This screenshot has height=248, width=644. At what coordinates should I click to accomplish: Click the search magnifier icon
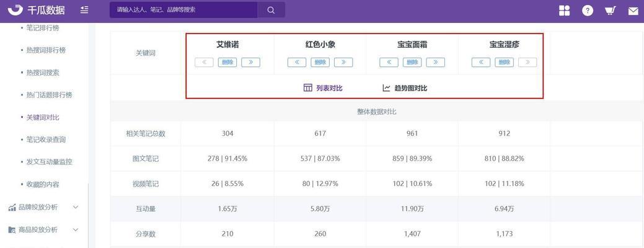point(271,10)
